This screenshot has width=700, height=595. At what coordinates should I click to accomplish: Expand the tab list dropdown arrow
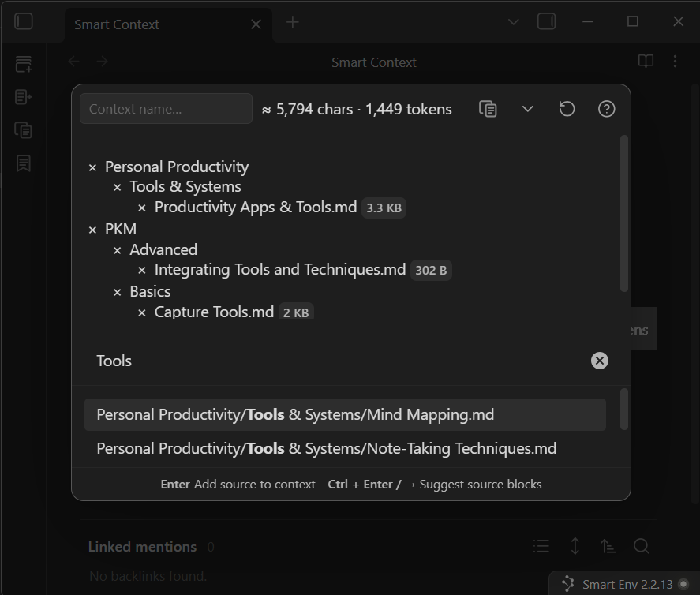click(513, 22)
